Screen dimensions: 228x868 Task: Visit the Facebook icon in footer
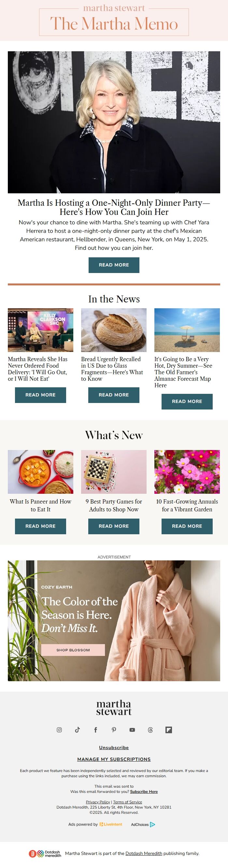[95, 730]
